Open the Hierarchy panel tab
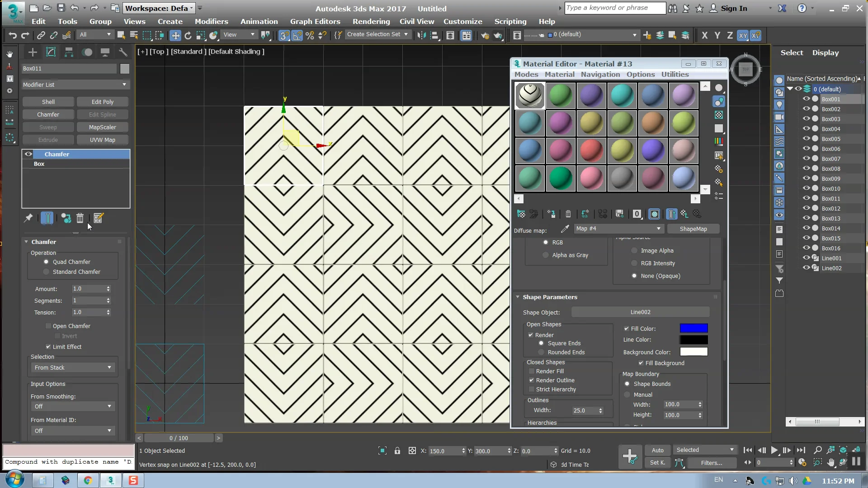The height and width of the screenshot is (488, 868). tap(69, 52)
